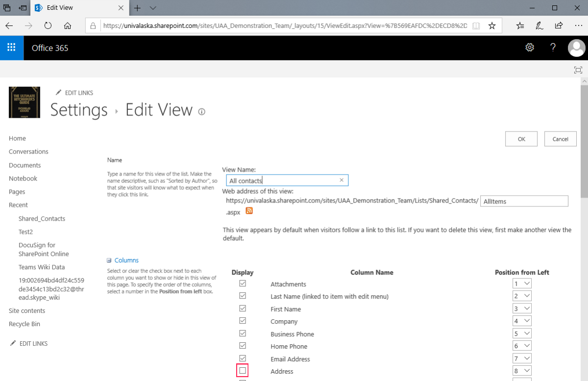Viewport: 588px width, 381px height.
Task: Open the Office 365 app launcher
Action: (x=12, y=48)
